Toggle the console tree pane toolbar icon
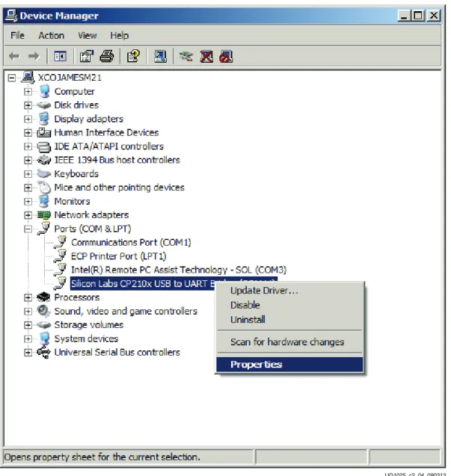 [60, 56]
